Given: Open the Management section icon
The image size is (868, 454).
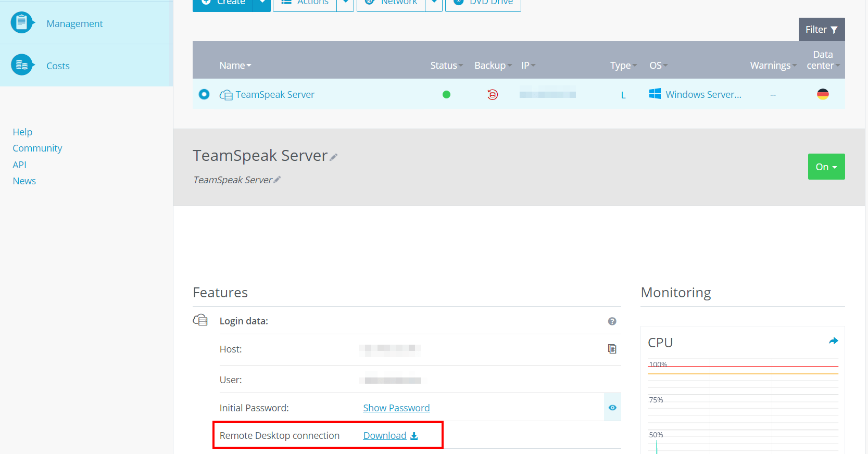Looking at the screenshot, I should pyautogui.click(x=22, y=22).
